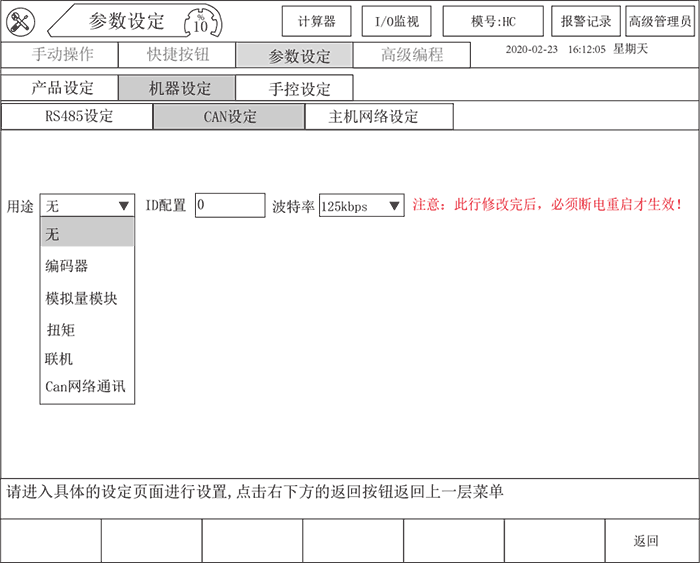Screen dimensions: 700x563
Task: Open the 手控设定 sub-tab
Action: point(296,88)
